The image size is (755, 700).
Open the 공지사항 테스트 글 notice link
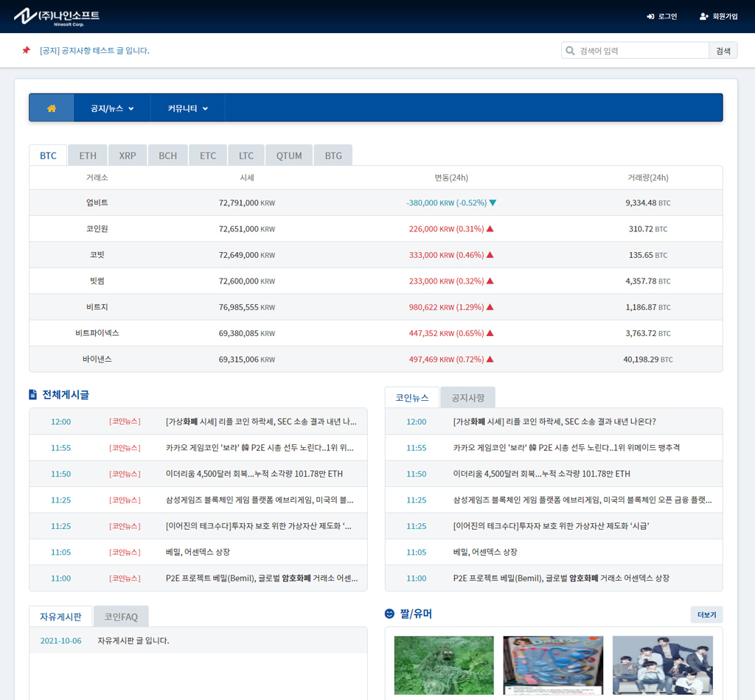[94, 51]
